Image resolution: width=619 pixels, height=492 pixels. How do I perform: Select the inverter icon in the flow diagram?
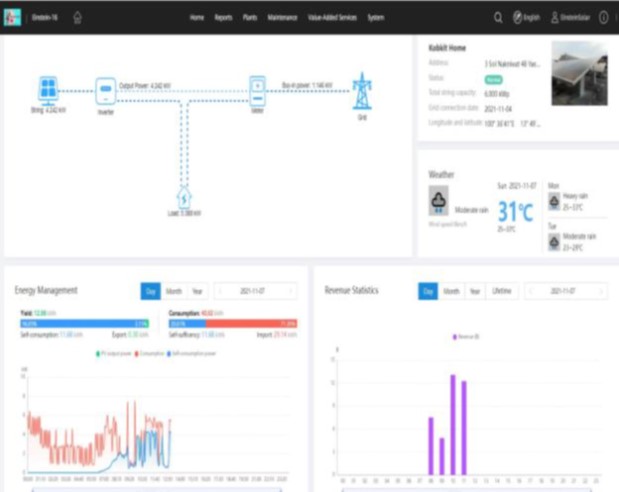click(105, 91)
